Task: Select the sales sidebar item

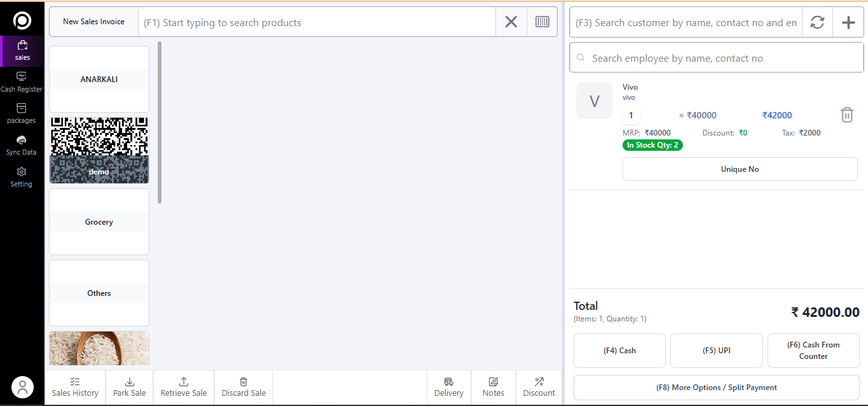Action: coord(22,51)
